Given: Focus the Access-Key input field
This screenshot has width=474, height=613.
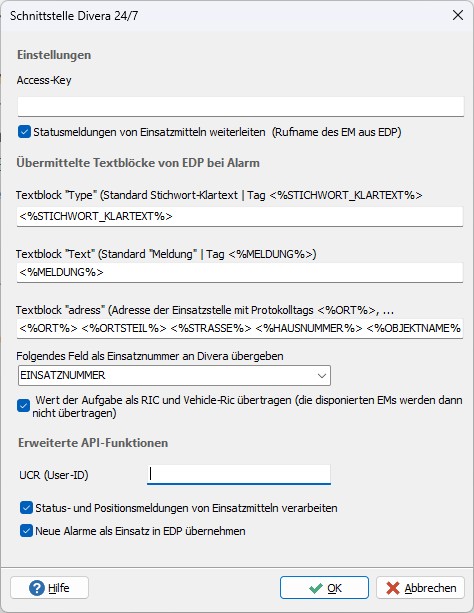Looking at the screenshot, I should [241, 106].
